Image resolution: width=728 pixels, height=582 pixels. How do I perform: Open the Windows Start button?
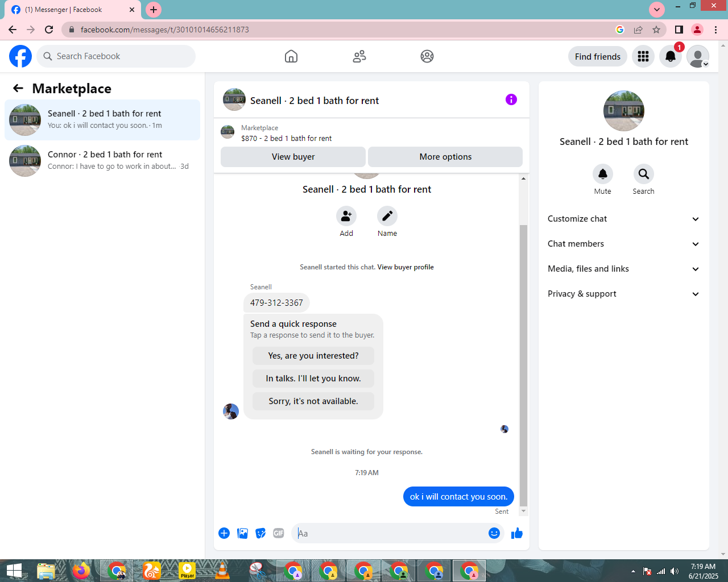(14, 571)
